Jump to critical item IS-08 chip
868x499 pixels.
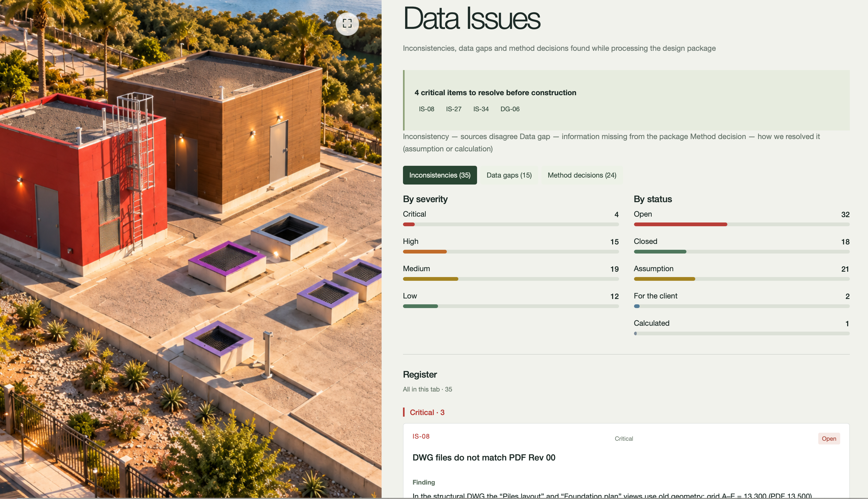[x=426, y=109]
